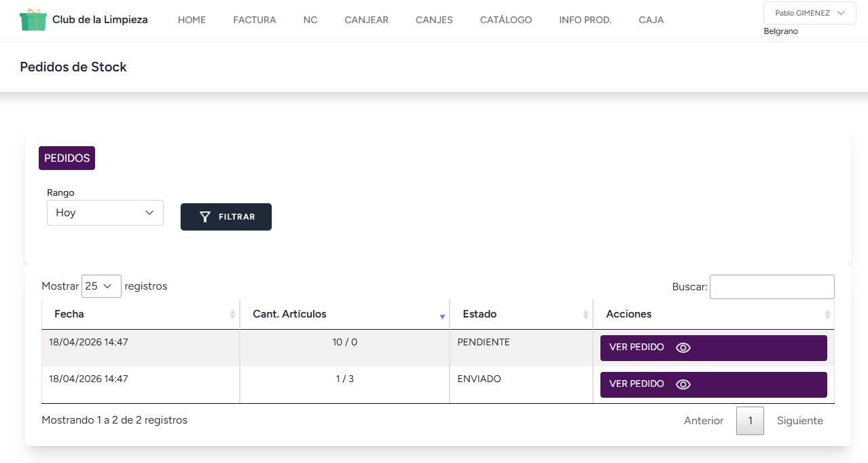Viewport: 868px width, 463px height.
Task: Open CANJES menu item
Action: (x=434, y=20)
